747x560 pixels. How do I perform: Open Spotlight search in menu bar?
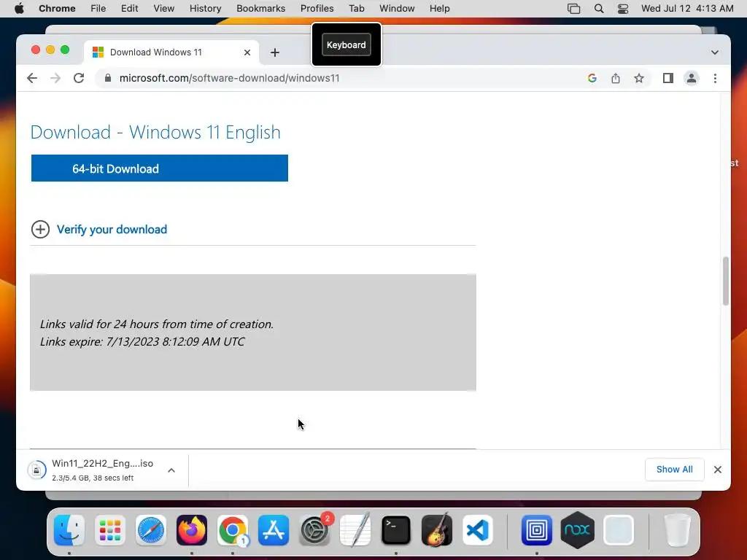pos(599,9)
